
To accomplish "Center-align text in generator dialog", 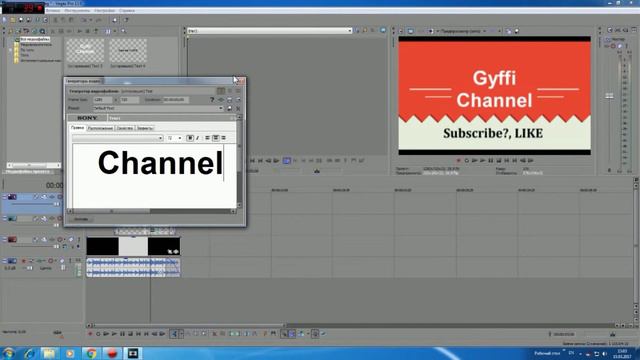I will click(216, 138).
